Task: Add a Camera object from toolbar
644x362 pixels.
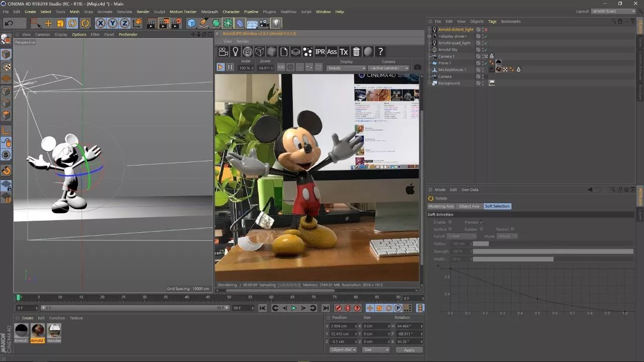Action: tap(264, 23)
